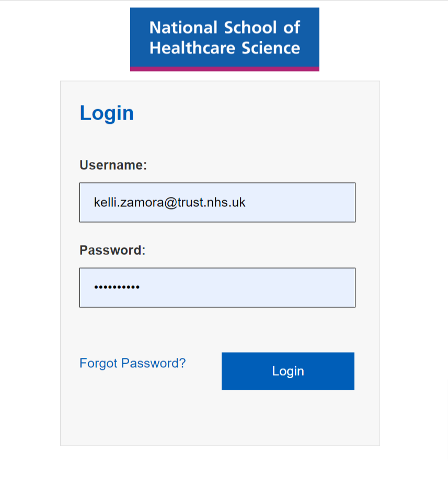Click empty space right of the email text
Screen dimensions: 448x477
click(x=300, y=203)
